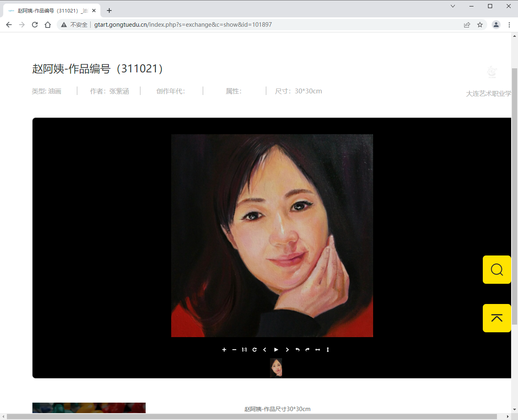Screen dimensions: 518x420
Task: Click the scroll-down arrow of vertical scrollbar
Action: (515, 409)
